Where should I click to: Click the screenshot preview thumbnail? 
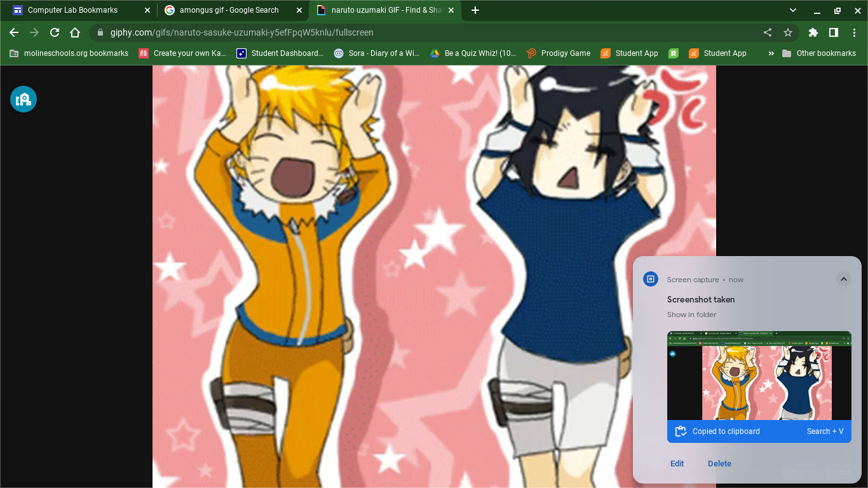759,375
